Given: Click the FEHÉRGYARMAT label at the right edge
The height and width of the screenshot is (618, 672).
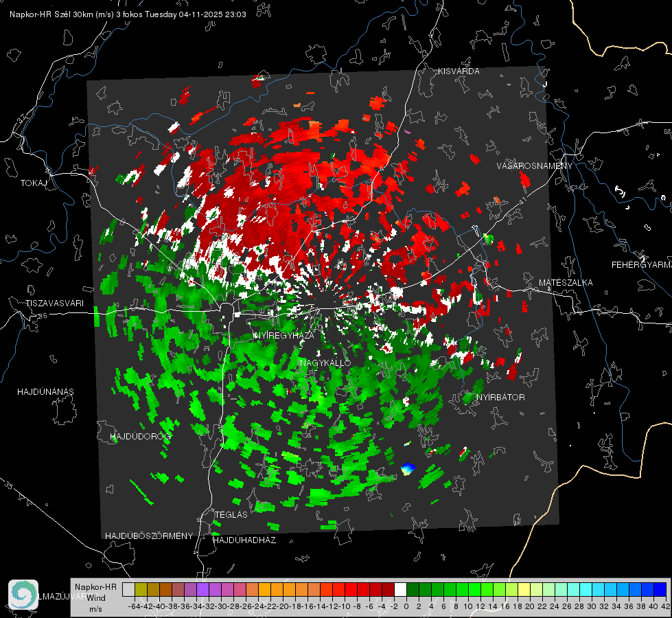Looking at the screenshot, I should coord(642,265).
